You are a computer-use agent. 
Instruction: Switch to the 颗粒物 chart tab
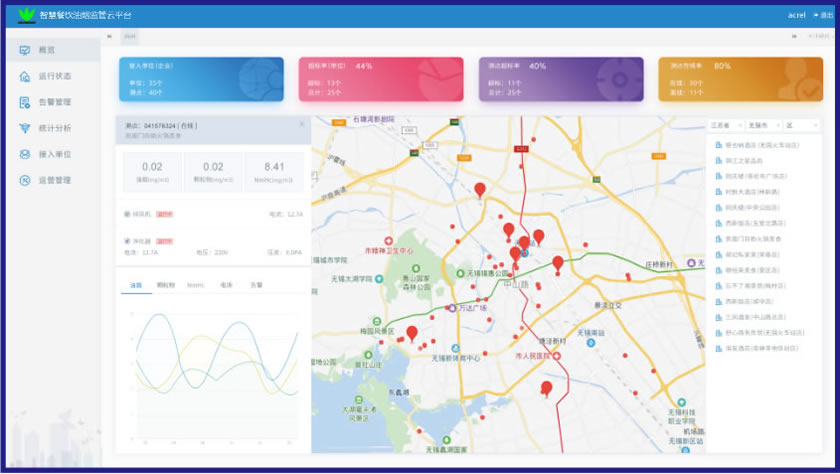click(165, 285)
